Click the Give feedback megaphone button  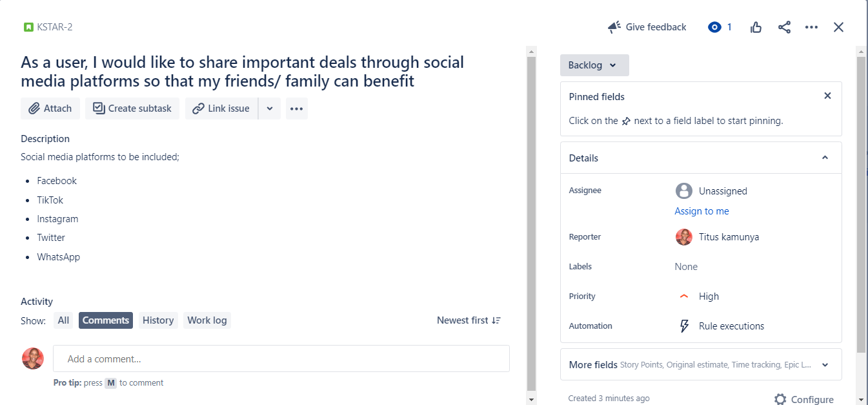pos(647,27)
